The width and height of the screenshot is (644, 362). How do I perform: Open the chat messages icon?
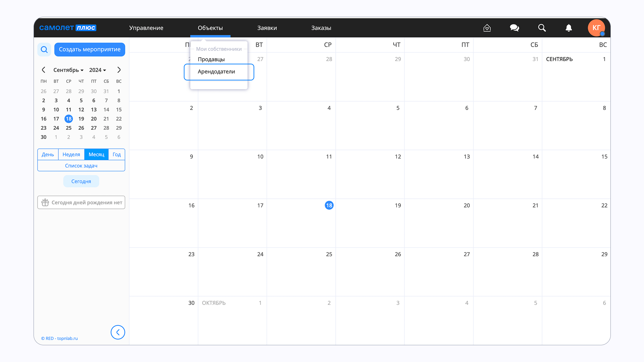(x=514, y=28)
